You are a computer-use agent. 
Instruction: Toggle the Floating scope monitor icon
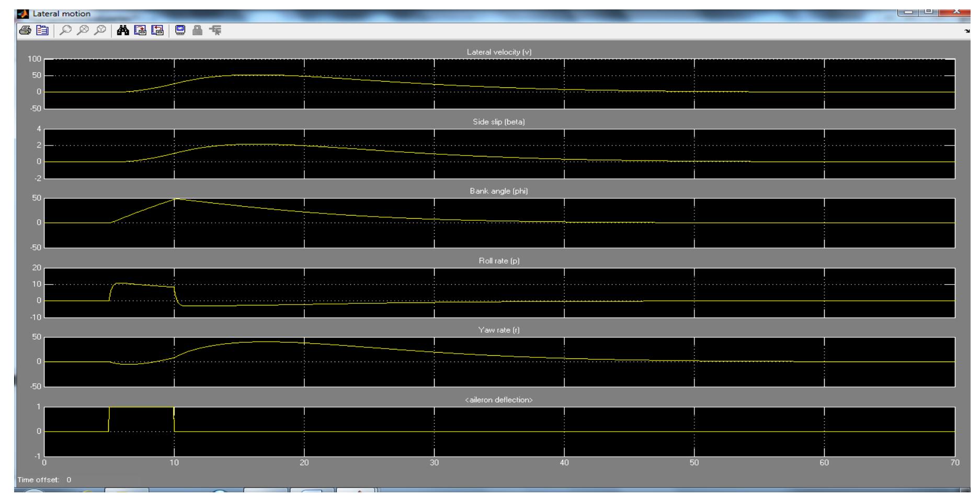(180, 31)
